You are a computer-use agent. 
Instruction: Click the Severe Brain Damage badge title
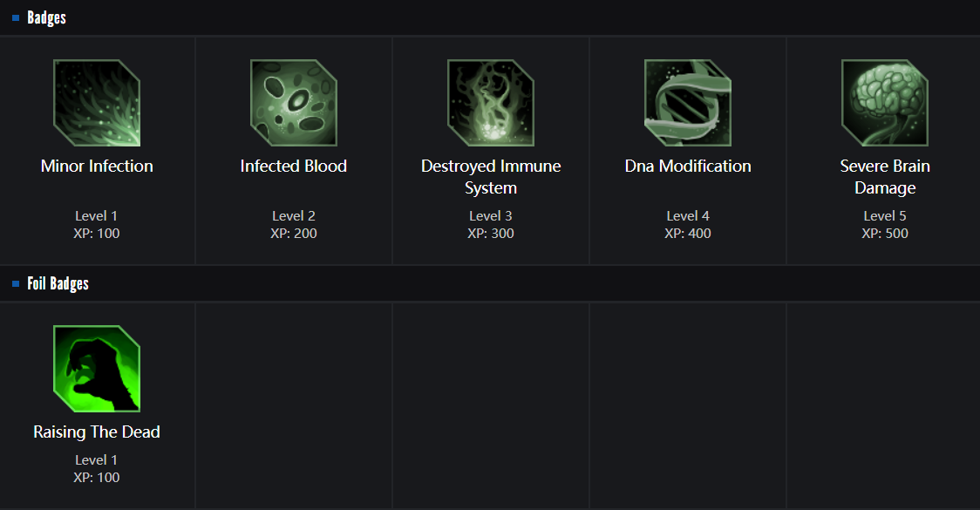tap(885, 177)
